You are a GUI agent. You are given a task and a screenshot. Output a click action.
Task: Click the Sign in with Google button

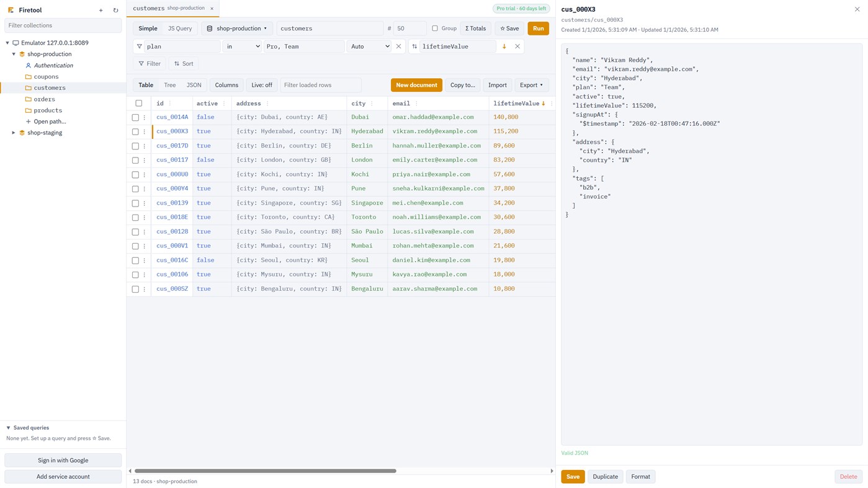tap(63, 460)
